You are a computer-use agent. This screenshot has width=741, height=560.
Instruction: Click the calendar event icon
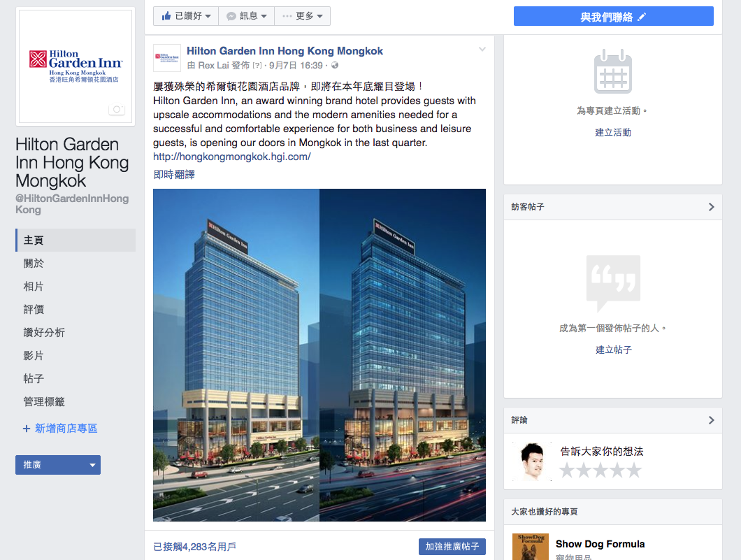613,71
